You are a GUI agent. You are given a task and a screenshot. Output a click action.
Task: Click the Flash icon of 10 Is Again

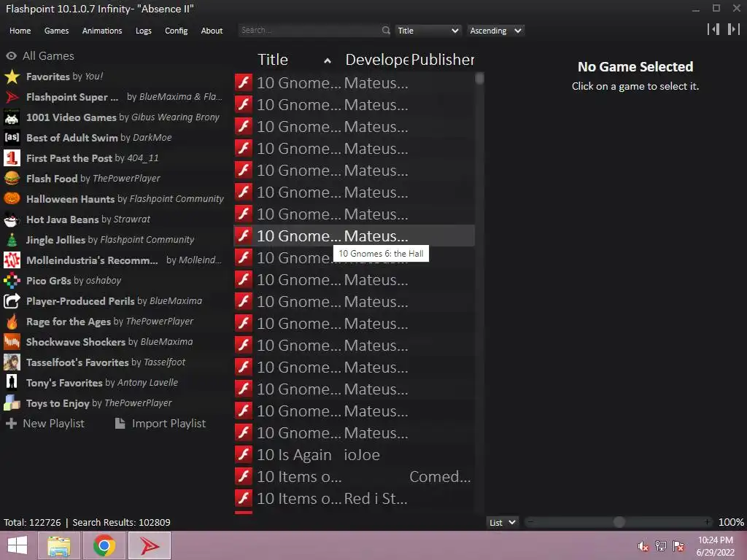tap(244, 455)
